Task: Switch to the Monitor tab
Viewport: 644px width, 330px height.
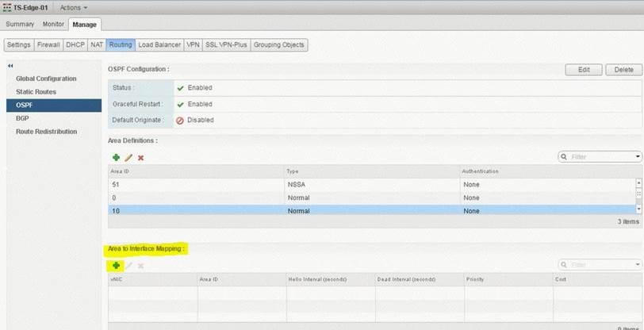Action: [x=53, y=25]
